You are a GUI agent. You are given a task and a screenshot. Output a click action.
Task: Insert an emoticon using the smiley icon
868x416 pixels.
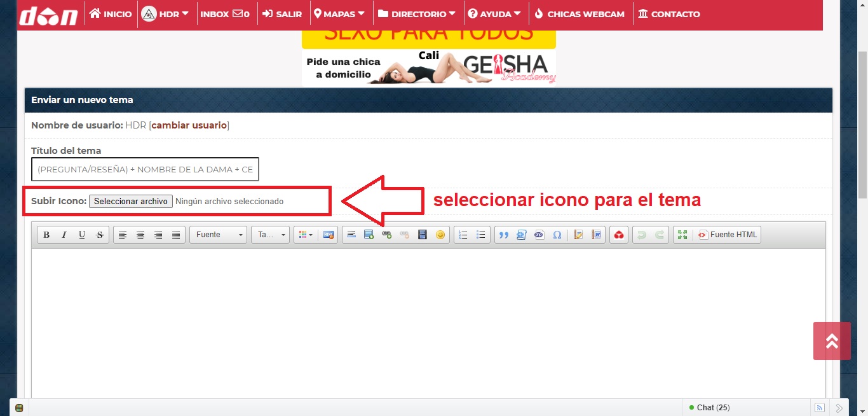point(440,235)
